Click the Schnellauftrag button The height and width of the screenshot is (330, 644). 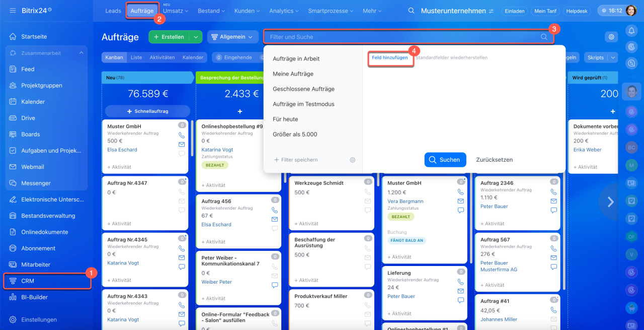coord(147,111)
